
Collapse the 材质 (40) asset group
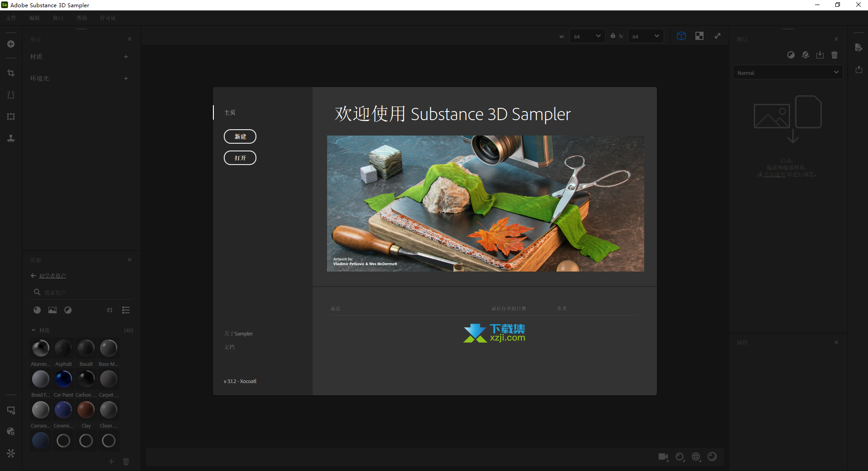[34, 330]
